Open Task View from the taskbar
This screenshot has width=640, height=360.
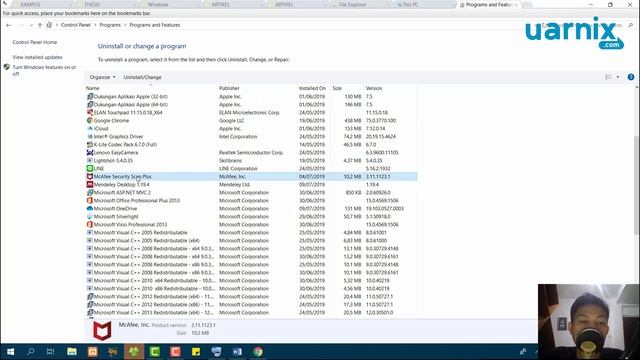click(x=51, y=351)
